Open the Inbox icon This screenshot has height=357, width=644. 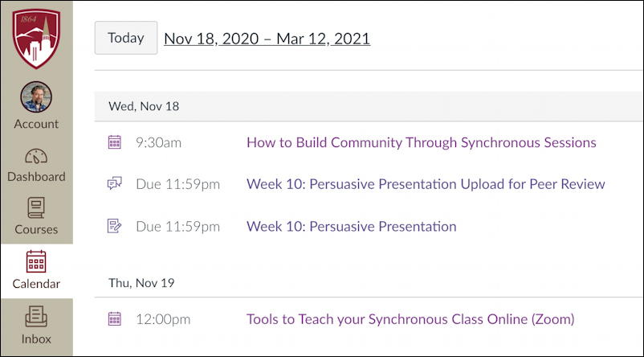pos(36,316)
